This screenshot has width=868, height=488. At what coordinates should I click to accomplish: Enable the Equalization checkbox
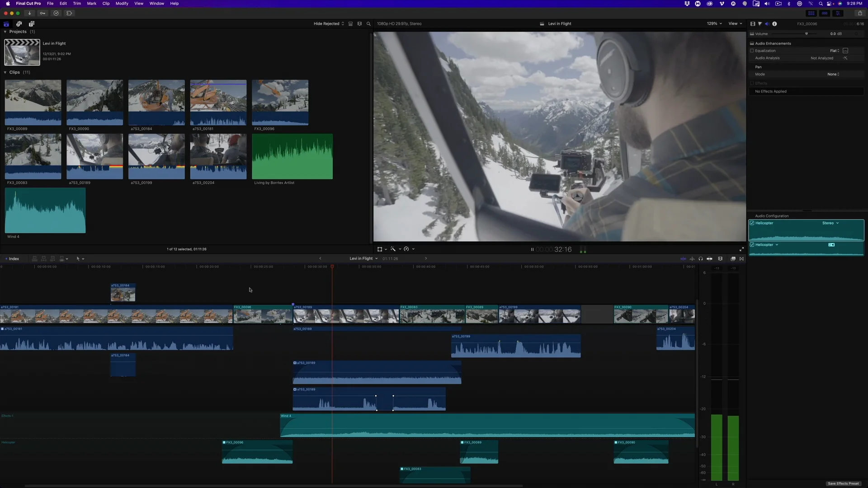coord(752,51)
